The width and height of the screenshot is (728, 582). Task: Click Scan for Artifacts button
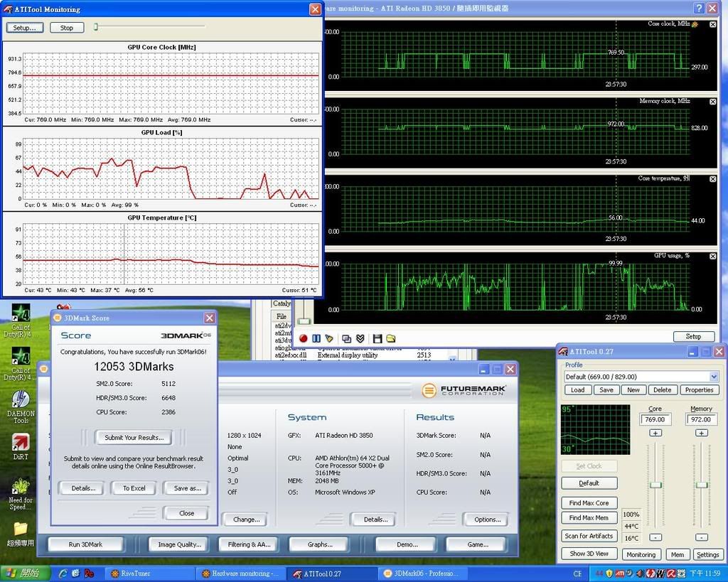589,536
